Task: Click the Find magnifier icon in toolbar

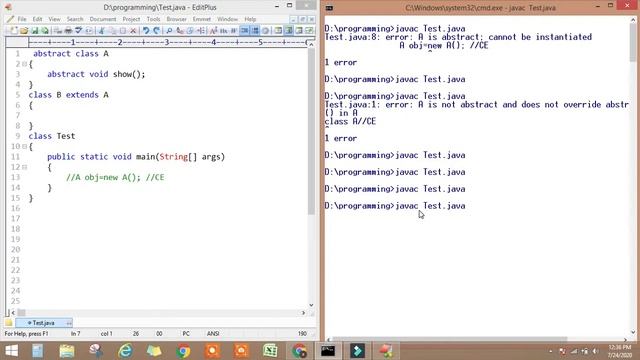Action: [x=169, y=31]
